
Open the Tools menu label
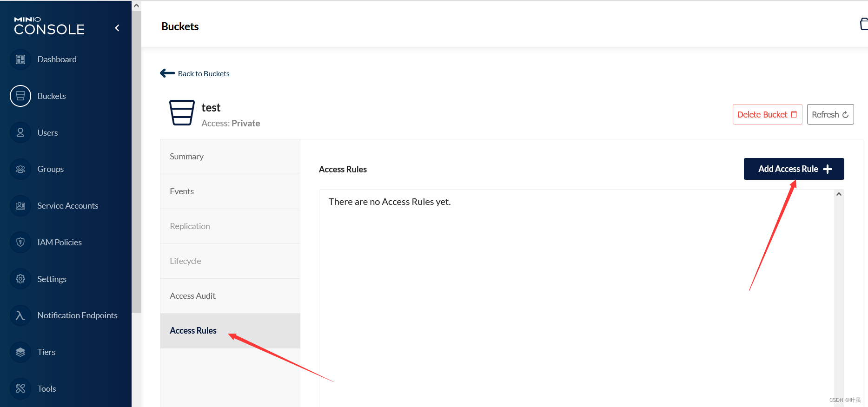[46, 389]
